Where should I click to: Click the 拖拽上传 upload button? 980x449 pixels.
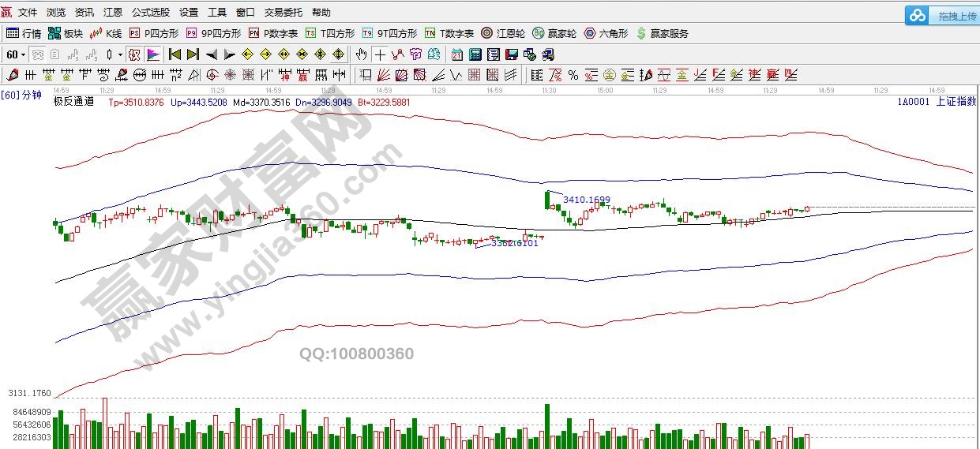pyautogui.click(x=942, y=16)
